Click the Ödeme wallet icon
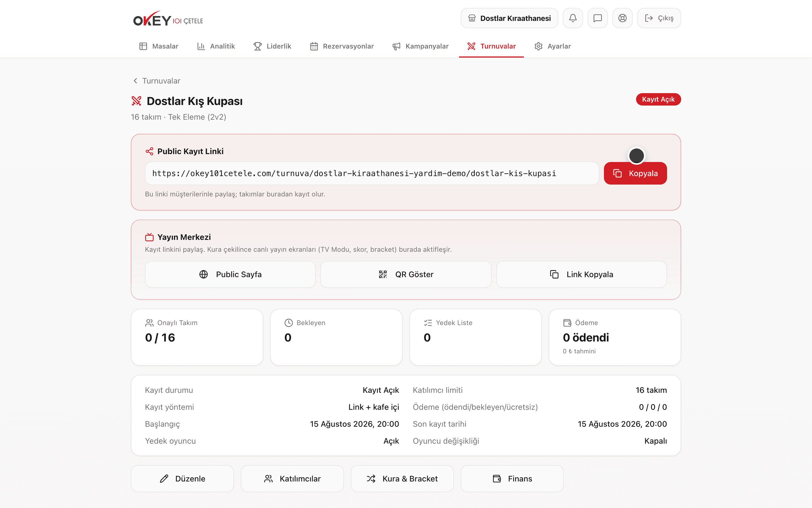Screen dimensions: 812x508 click(x=567, y=323)
